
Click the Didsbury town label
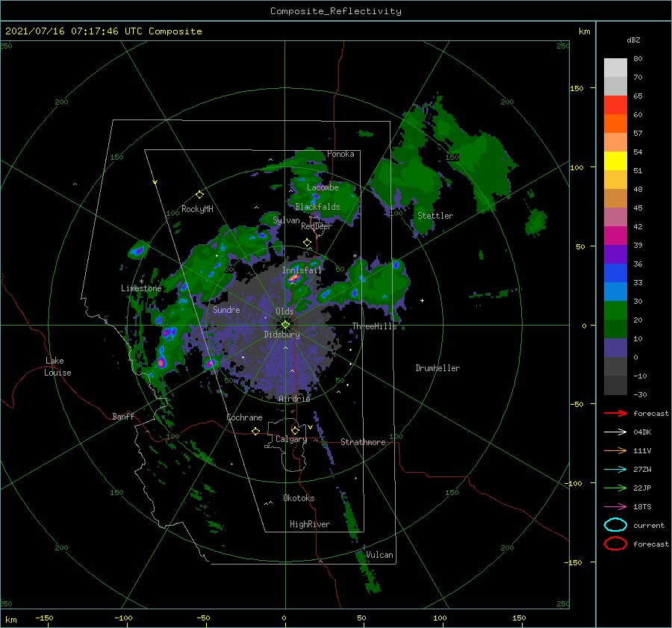tap(281, 335)
